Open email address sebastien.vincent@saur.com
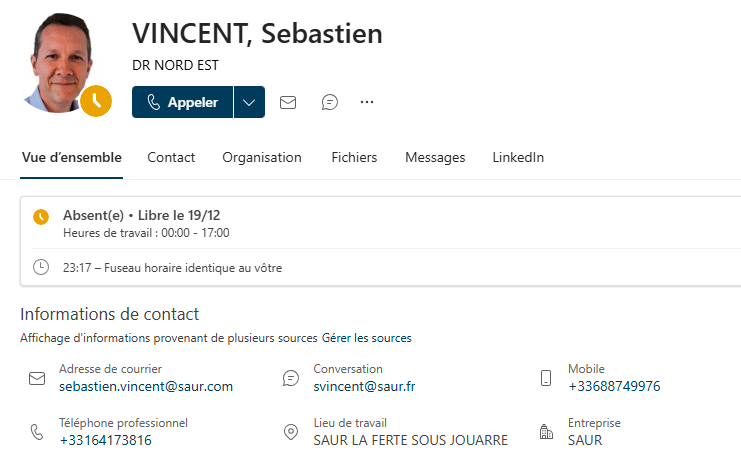Viewport: 741px width, 466px height. (146, 386)
